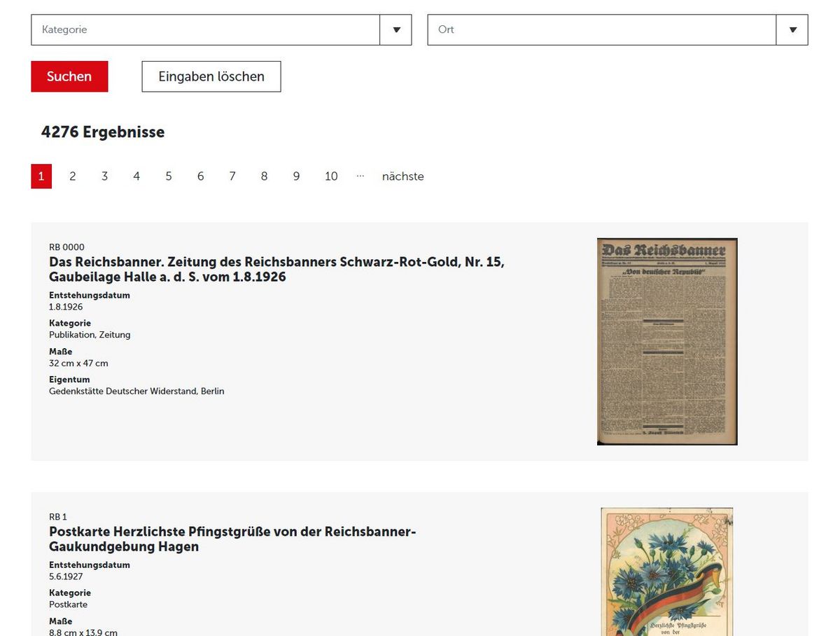
Task: Select current page 1 indicator
Action: click(41, 177)
